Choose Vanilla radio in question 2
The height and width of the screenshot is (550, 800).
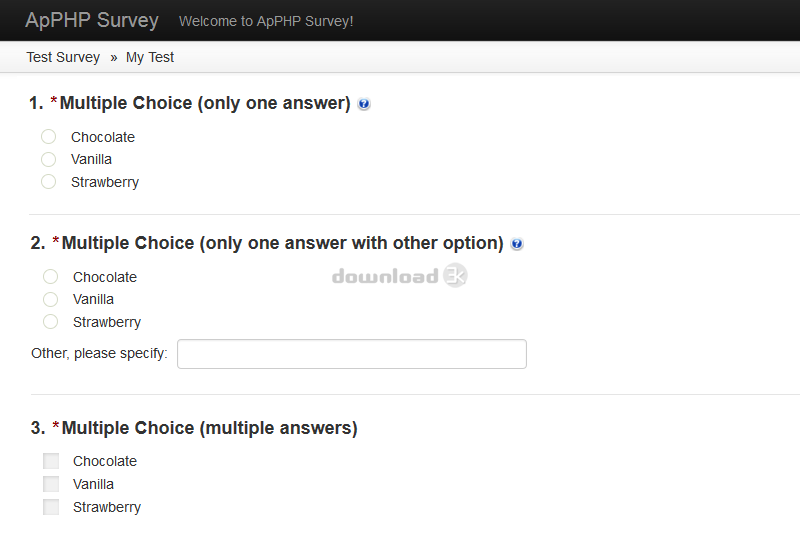pos(51,299)
